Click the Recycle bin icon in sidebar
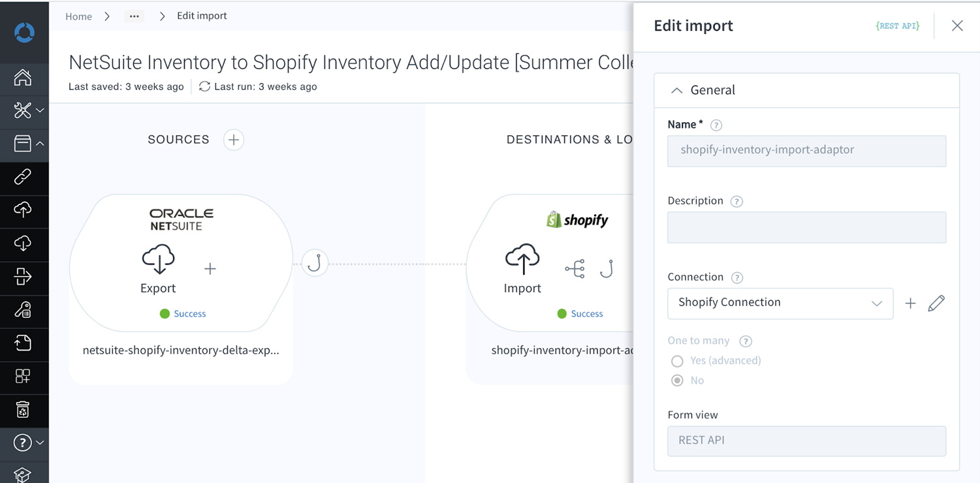Screen dimensions: 980x483 [x=23, y=410]
